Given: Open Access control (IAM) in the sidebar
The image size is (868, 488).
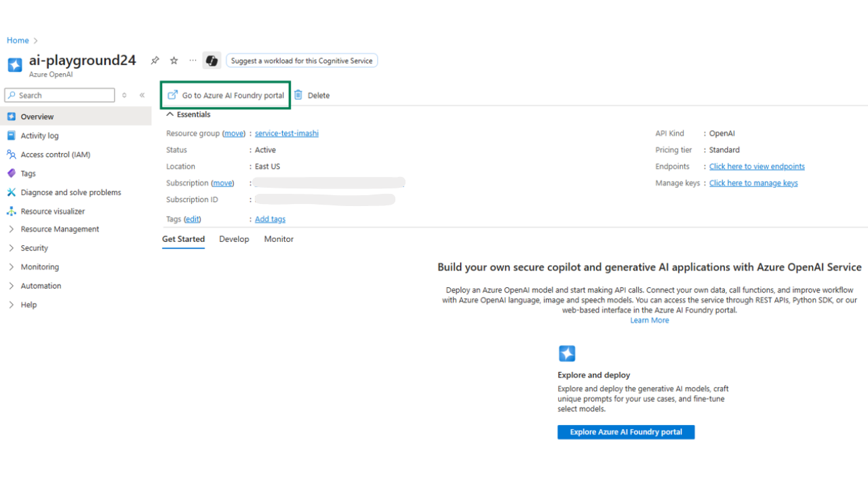Looking at the screenshot, I should coord(55,155).
